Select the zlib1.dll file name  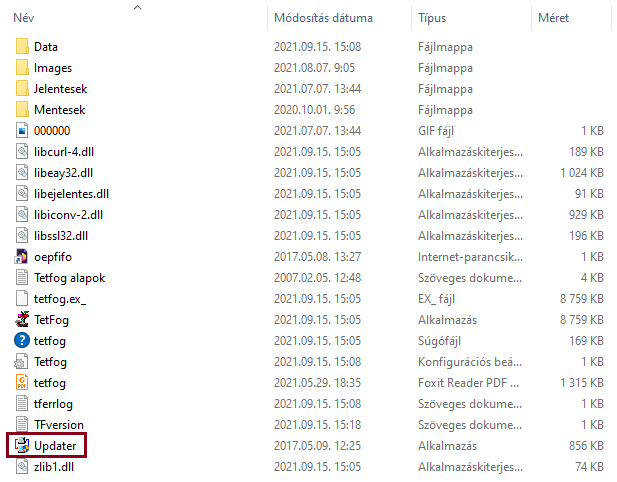54,467
